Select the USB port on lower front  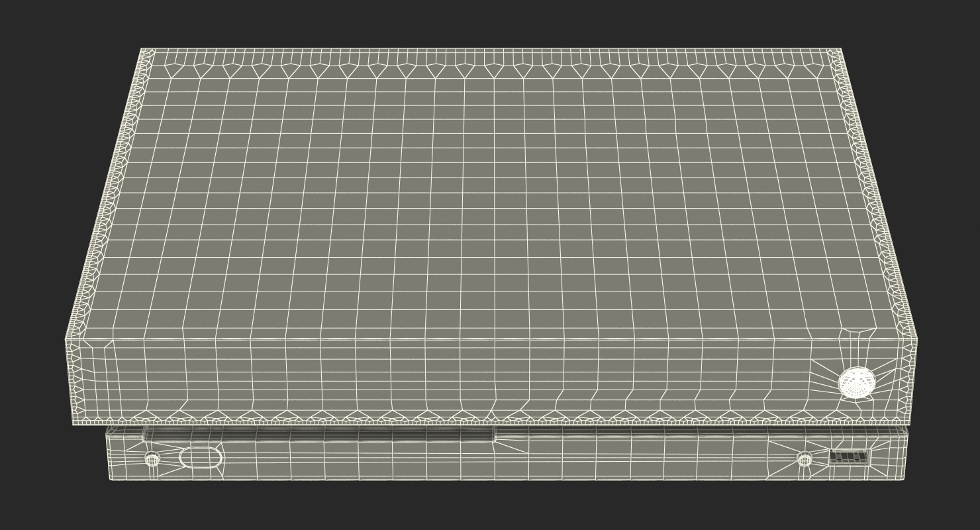coord(850,456)
